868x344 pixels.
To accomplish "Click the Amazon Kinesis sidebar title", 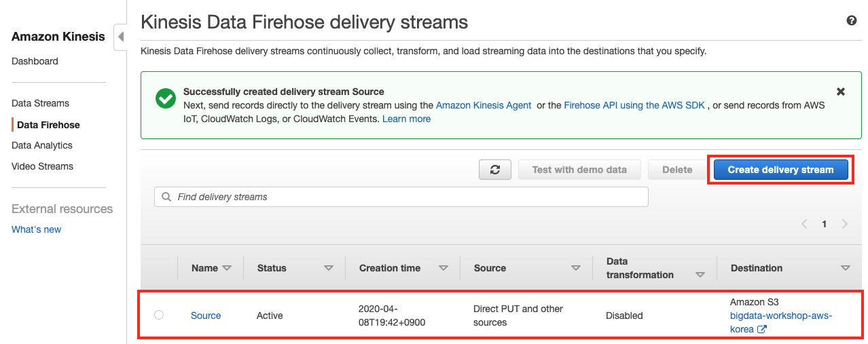I will [58, 37].
